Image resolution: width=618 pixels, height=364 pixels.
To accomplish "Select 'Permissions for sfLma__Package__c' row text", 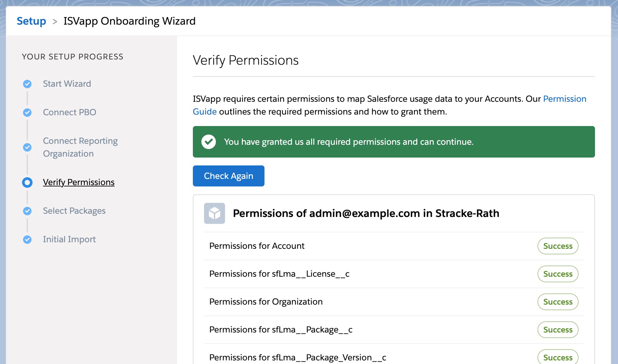I will 281,330.
